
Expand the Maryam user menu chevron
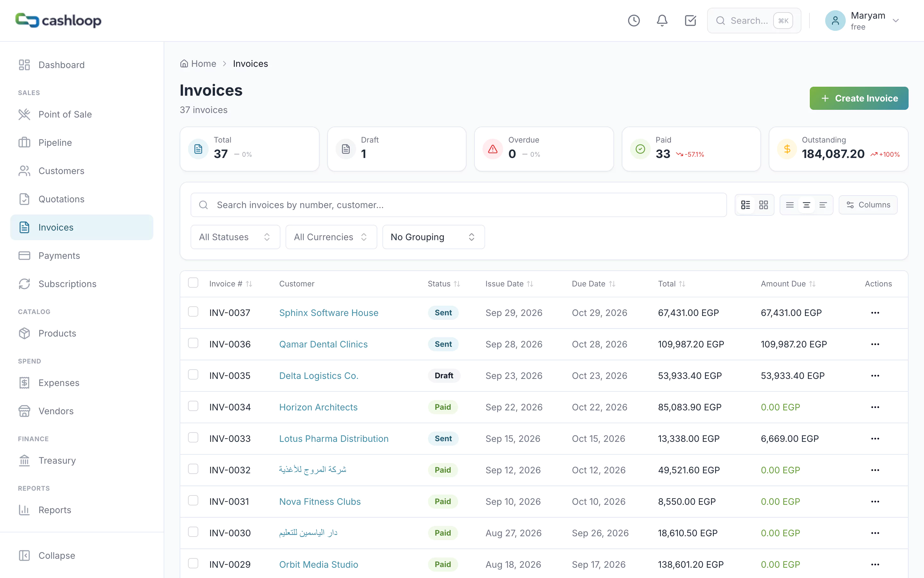click(896, 21)
